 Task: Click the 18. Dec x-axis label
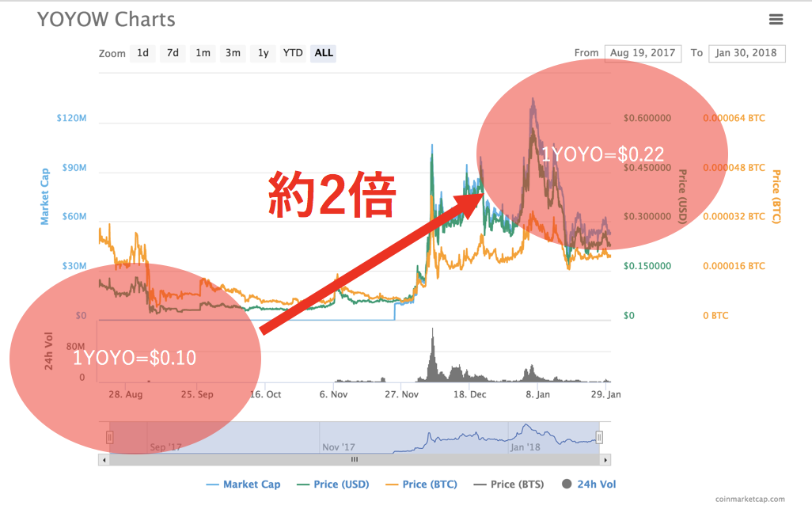pyautogui.click(x=469, y=394)
